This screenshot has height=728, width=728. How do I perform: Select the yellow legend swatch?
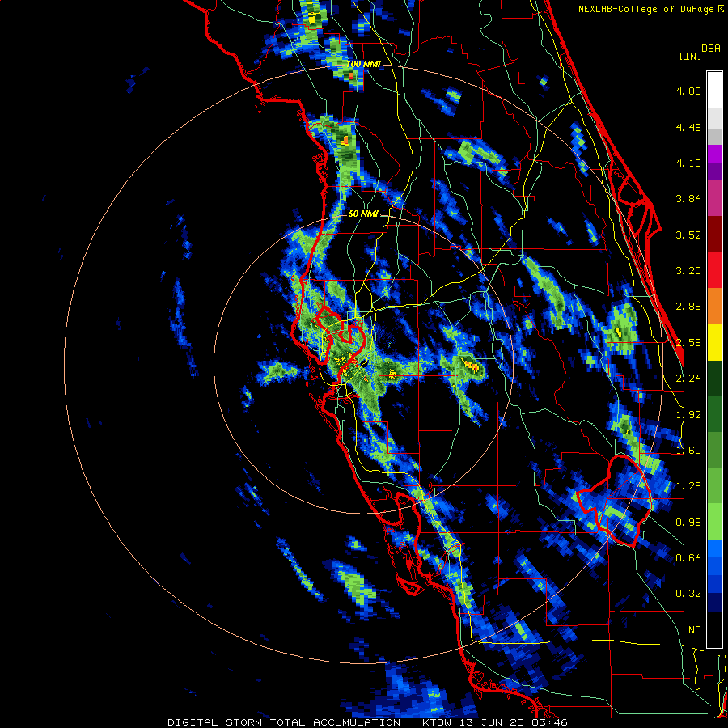(x=714, y=342)
